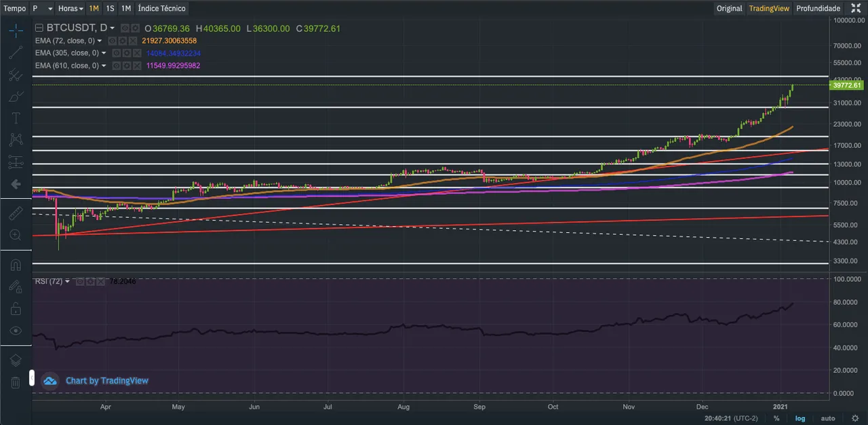Toggle lock all drawing tools

[x=16, y=309]
